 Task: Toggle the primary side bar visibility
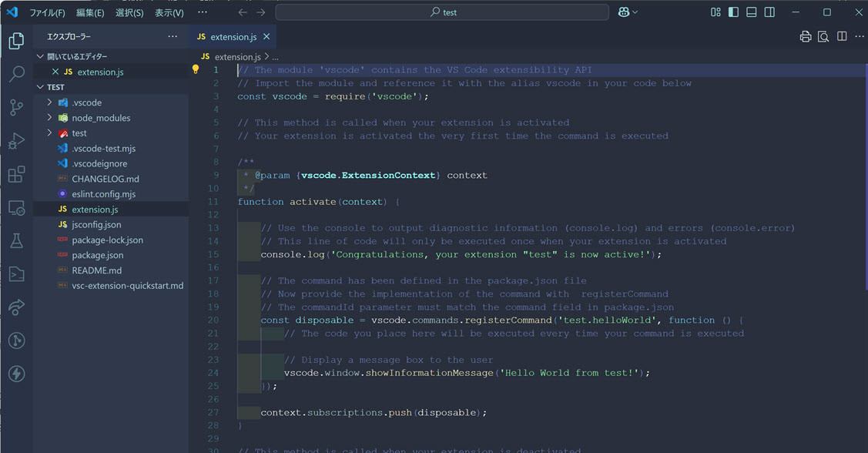732,12
